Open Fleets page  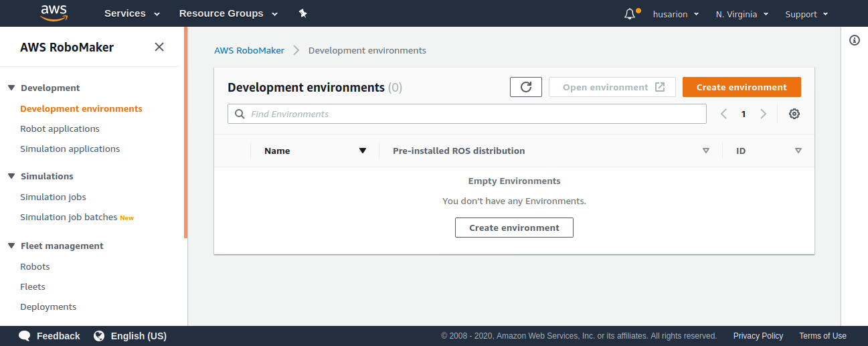[33, 286]
